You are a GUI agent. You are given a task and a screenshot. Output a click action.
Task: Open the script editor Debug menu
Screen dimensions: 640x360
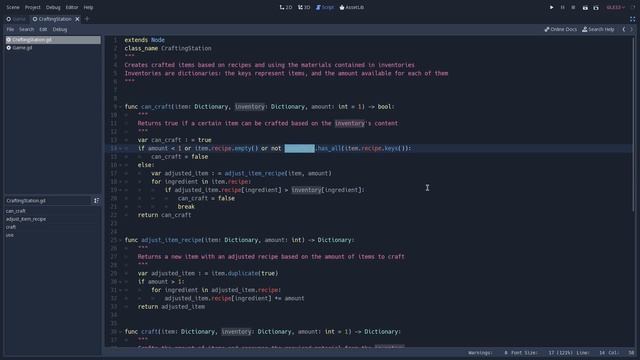[x=60, y=29]
